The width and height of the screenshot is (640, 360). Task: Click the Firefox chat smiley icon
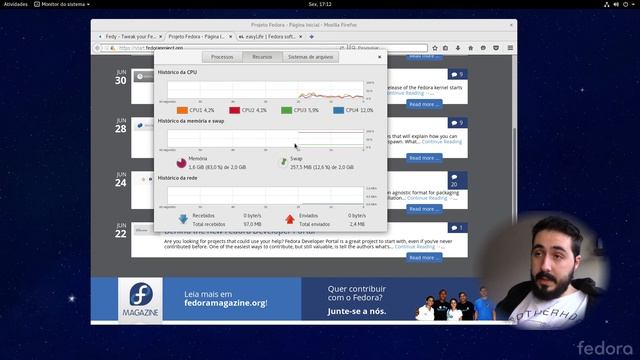coord(483,48)
